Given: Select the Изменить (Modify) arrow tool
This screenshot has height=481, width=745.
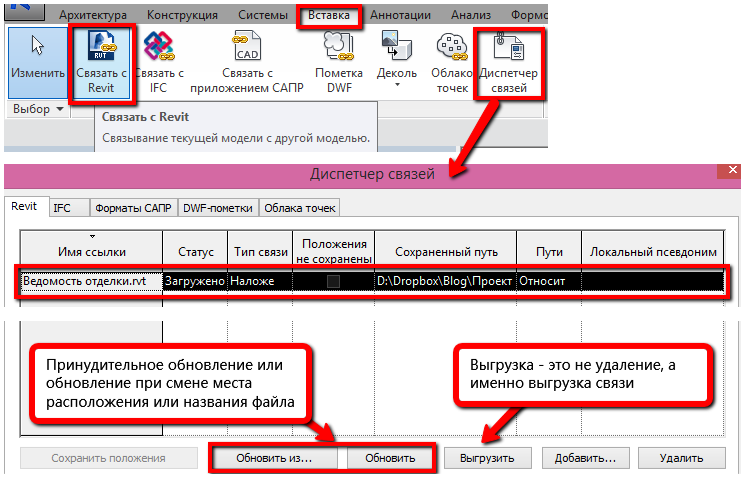Looking at the screenshot, I should tap(38, 62).
